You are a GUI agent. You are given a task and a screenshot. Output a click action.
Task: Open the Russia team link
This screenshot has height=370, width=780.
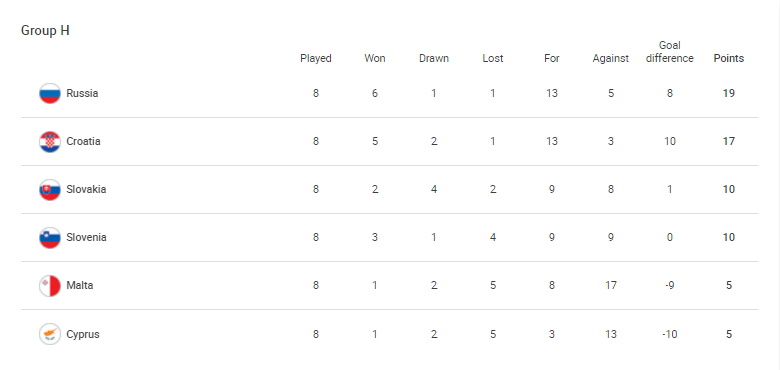click(82, 93)
